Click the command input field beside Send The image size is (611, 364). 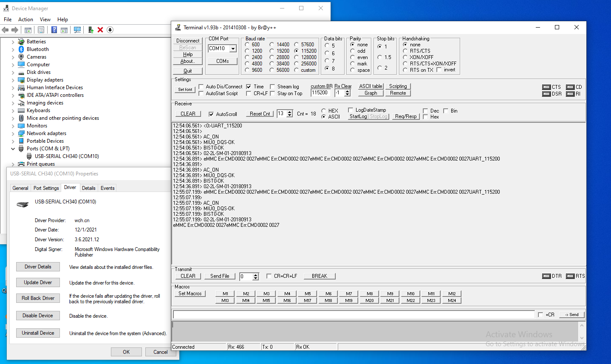354,315
